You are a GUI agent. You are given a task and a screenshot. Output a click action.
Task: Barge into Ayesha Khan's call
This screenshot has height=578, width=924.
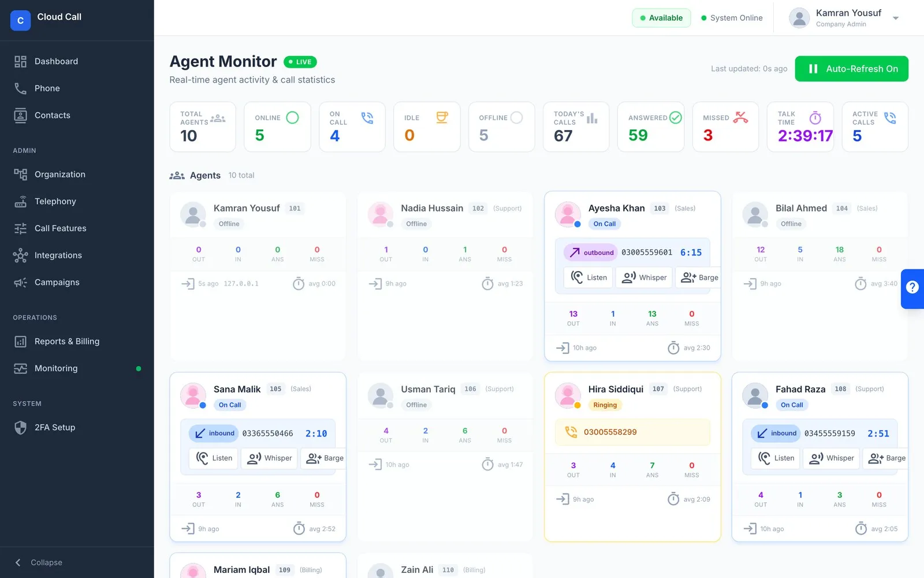698,277
